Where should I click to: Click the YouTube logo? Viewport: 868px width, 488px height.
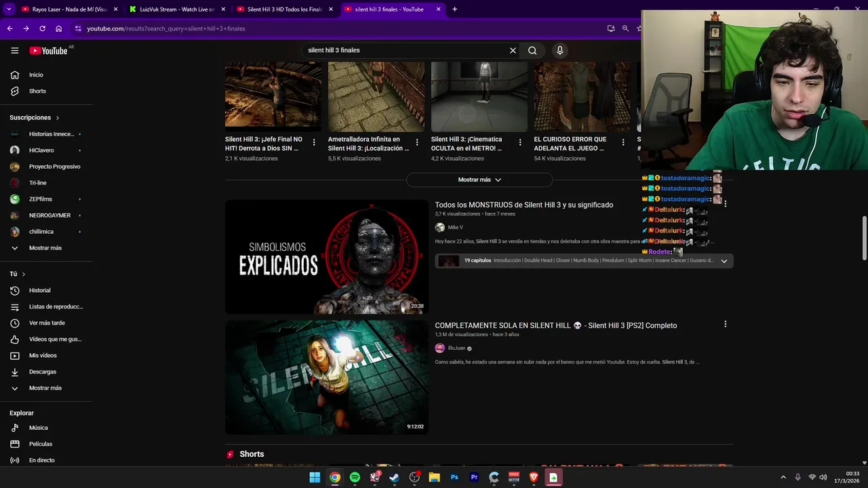pyautogui.click(x=49, y=50)
